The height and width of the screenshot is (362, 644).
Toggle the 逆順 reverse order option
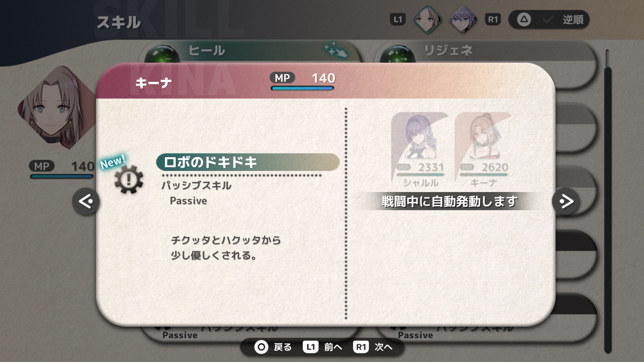[x=563, y=20]
